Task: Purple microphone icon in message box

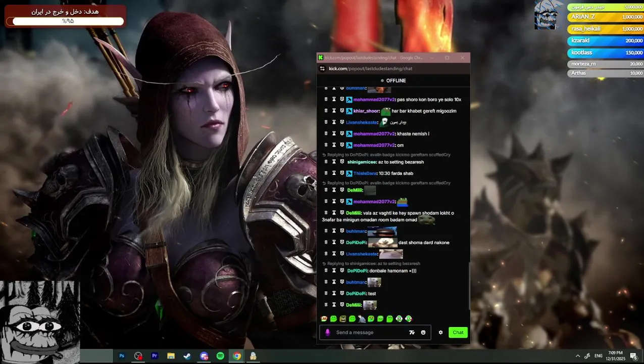Action: click(x=327, y=332)
